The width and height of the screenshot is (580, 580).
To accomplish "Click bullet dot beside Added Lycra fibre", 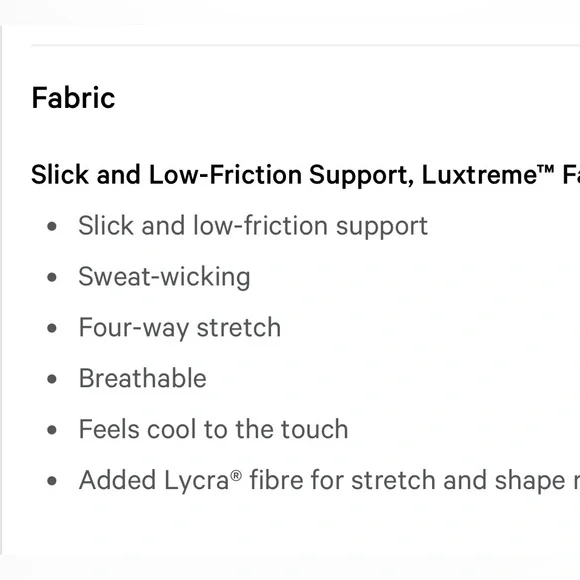I will pyautogui.click(x=52, y=481).
